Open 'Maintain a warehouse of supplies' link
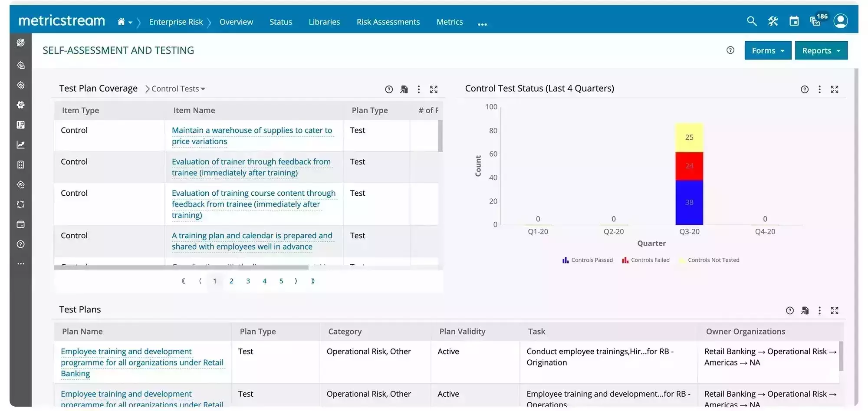The height and width of the screenshot is (411, 868). coord(252,136)
